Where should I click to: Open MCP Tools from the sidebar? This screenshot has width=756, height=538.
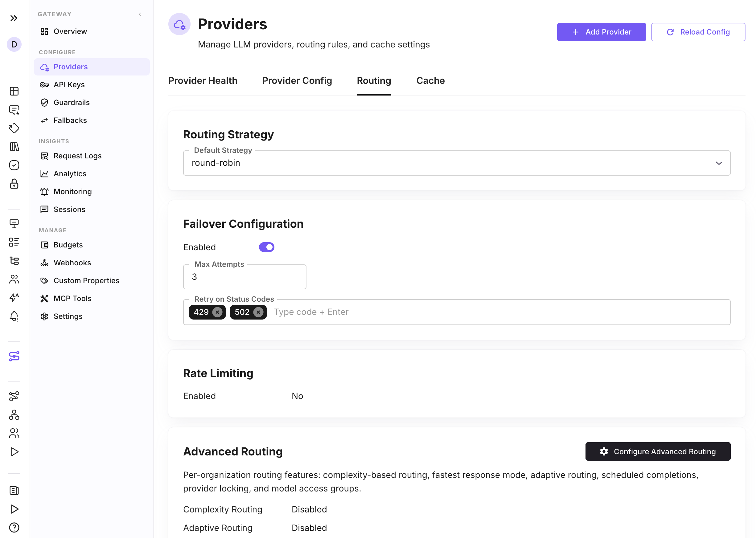click(x=72, y=298)
